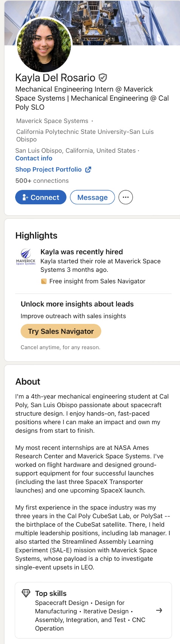Screen dimensions: 180x644
Task: Click the diamond icon beside Top skills
Action: point(26,593)
